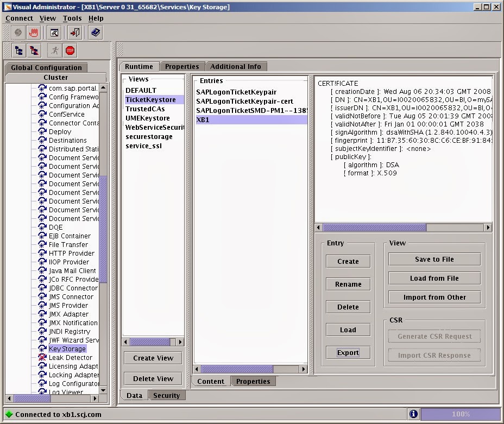Select the Data bottom tab
The image size is (504, 424).
click(x=134, y=395)
